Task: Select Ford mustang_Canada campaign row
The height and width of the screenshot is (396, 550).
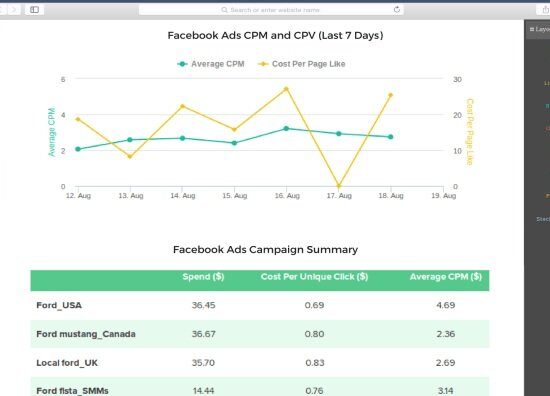Action: [260, 334]
